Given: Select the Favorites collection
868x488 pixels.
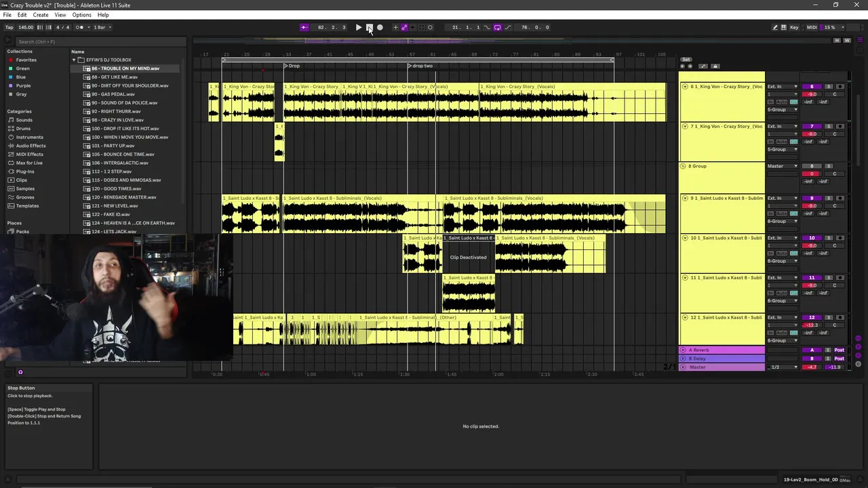Looking at the screenshot, I should coord(26,60).
